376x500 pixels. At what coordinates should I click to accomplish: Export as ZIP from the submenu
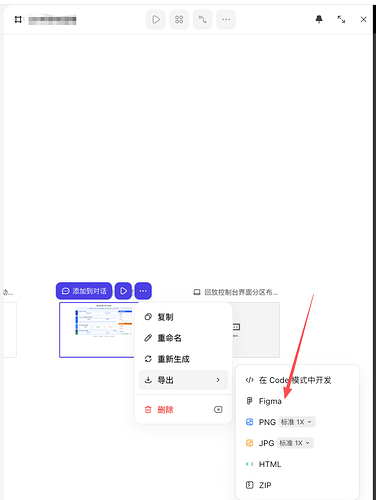297,485
